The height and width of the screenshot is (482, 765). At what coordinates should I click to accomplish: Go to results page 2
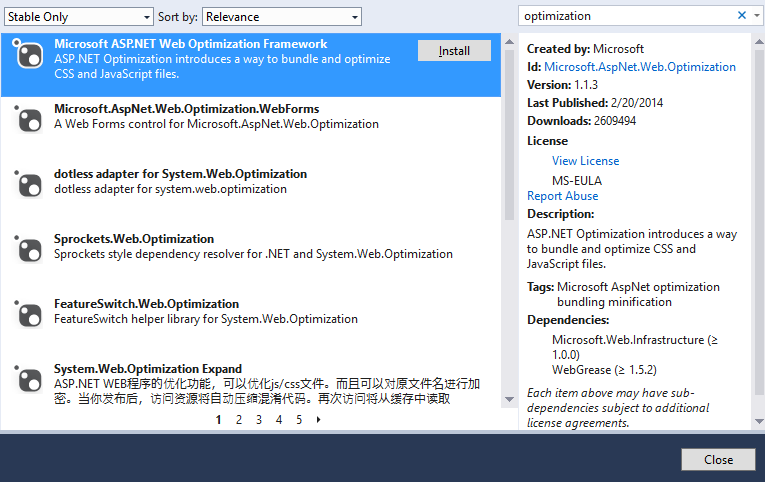(x=239, y=420)
